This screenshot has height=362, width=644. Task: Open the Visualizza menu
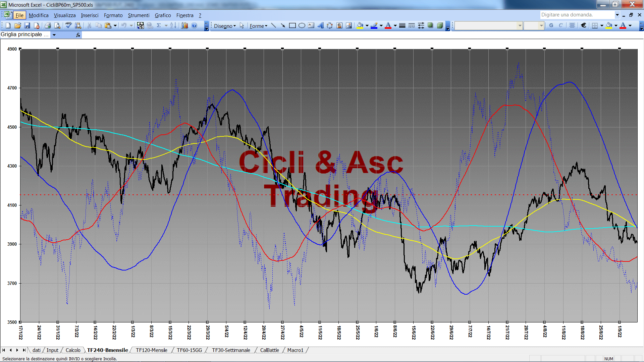[65, 15]
